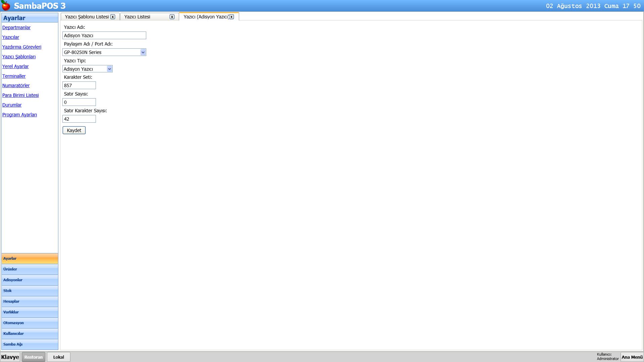The width and height of the screenshot is (644, 362).
Task: Close the Yazıcı Şablonu Listesi tab
Action: coord(113,17)
